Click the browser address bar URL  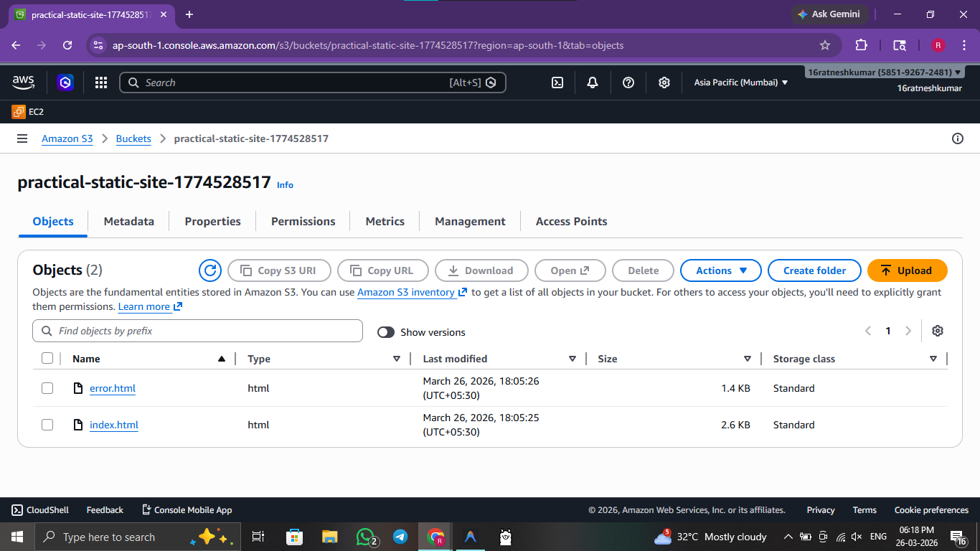click(368, 45)
